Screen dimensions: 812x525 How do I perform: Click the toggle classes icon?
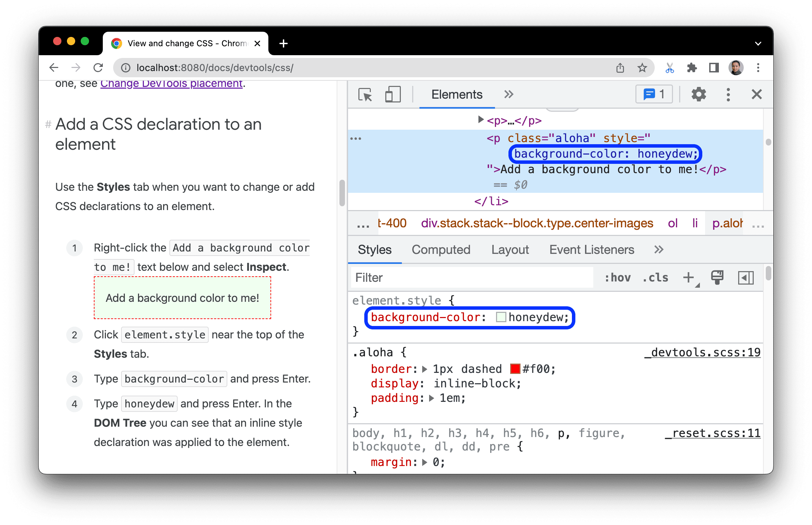pos(659,278)
